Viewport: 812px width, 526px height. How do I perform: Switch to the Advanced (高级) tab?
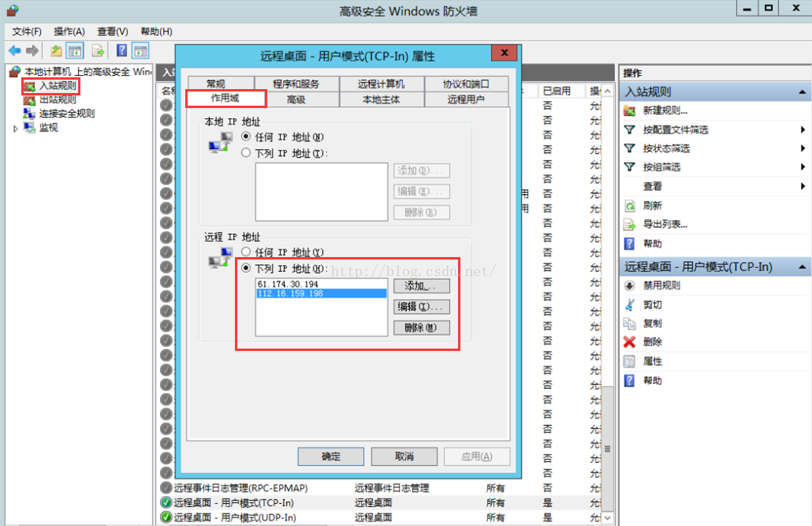tap(296, 99)
